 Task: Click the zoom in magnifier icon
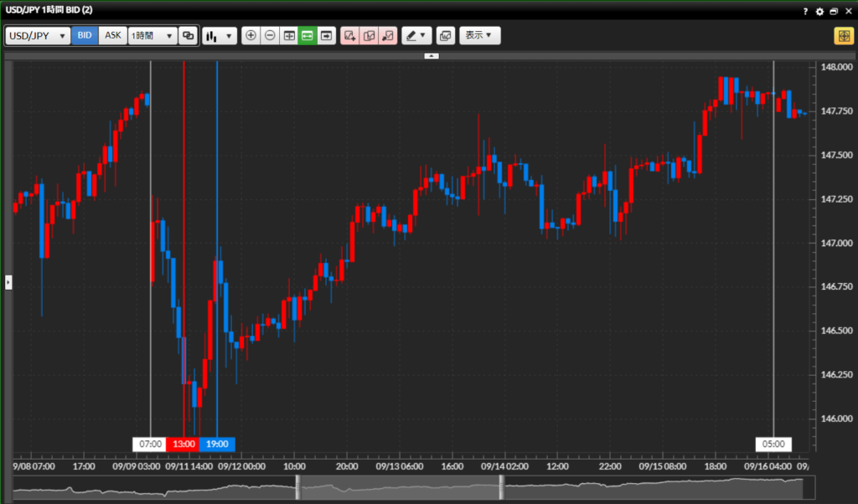(x=251, y=36)
